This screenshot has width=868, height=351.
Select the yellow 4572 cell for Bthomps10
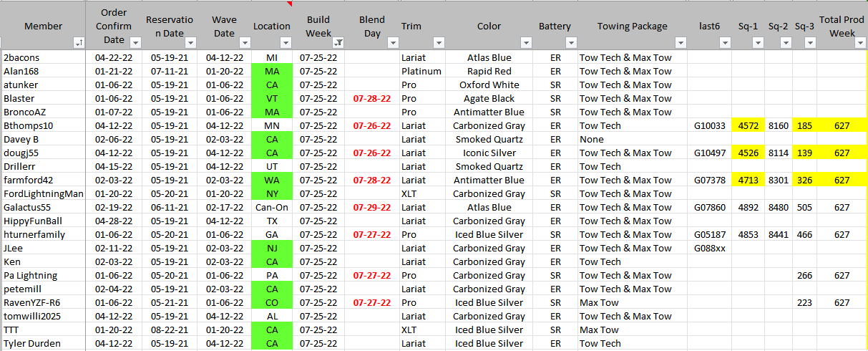click(748, 126)
